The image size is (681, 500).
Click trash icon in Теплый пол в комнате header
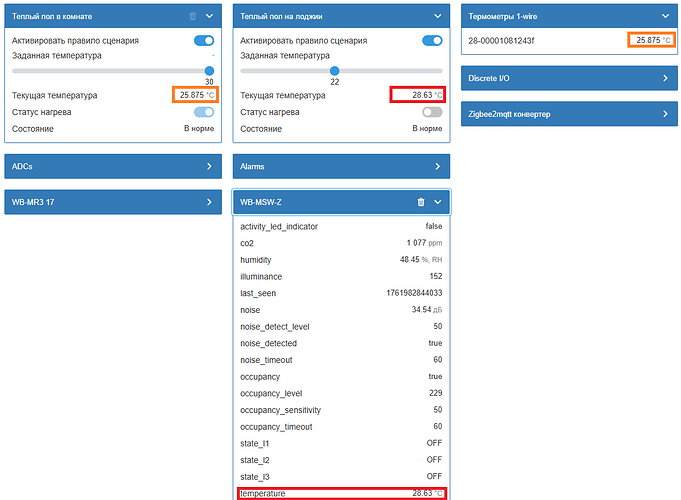tap(192, 16)
